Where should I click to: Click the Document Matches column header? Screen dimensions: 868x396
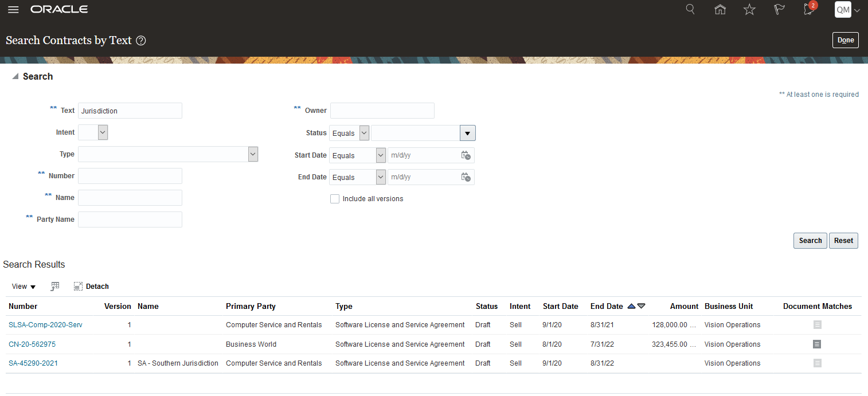(x=818, y=306)
